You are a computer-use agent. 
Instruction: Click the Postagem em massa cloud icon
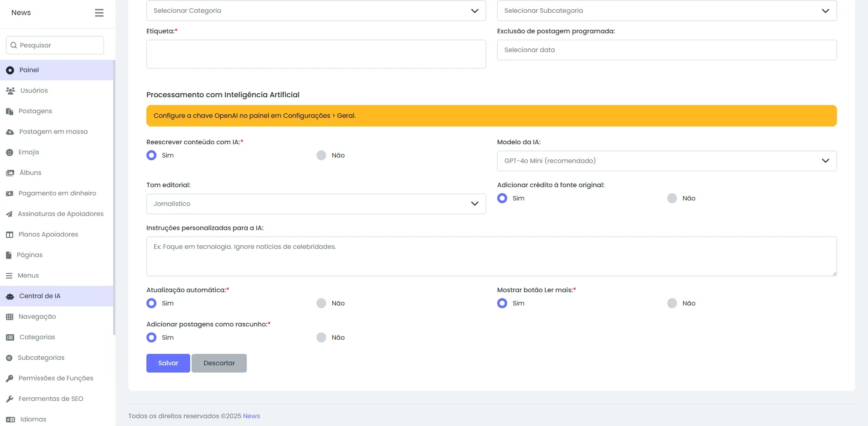coord(10,131)
